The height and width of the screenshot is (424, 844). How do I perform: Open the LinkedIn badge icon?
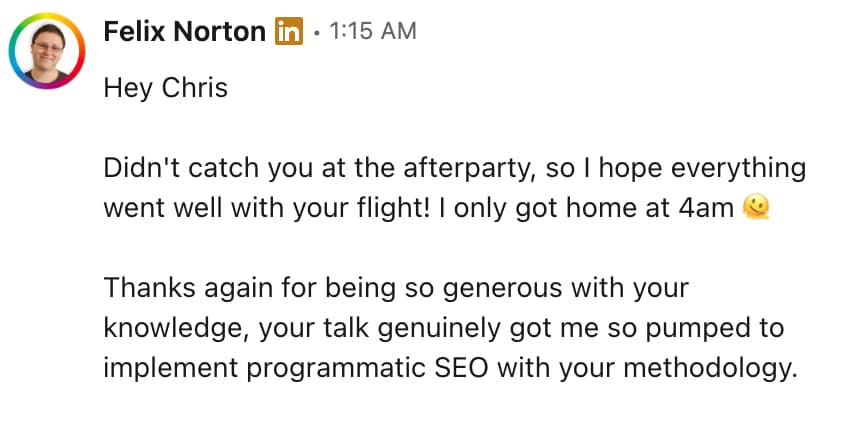[x=289, y=31]
